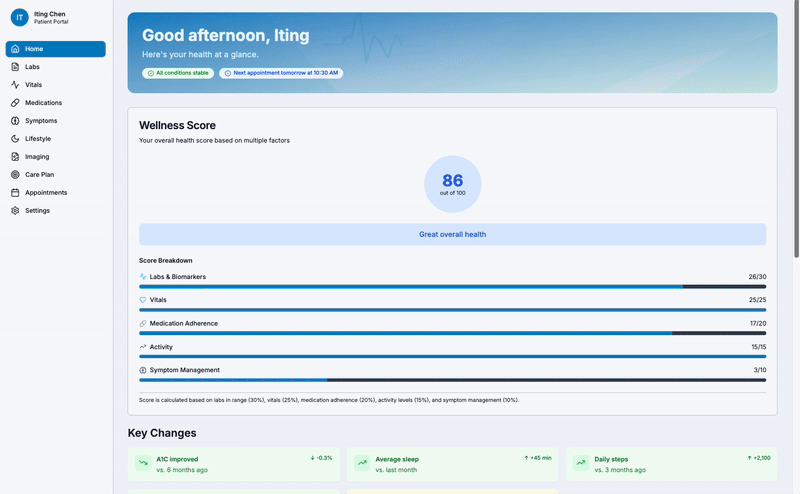
Task: Click the IT user avatar
Action: tap(19, 17)
